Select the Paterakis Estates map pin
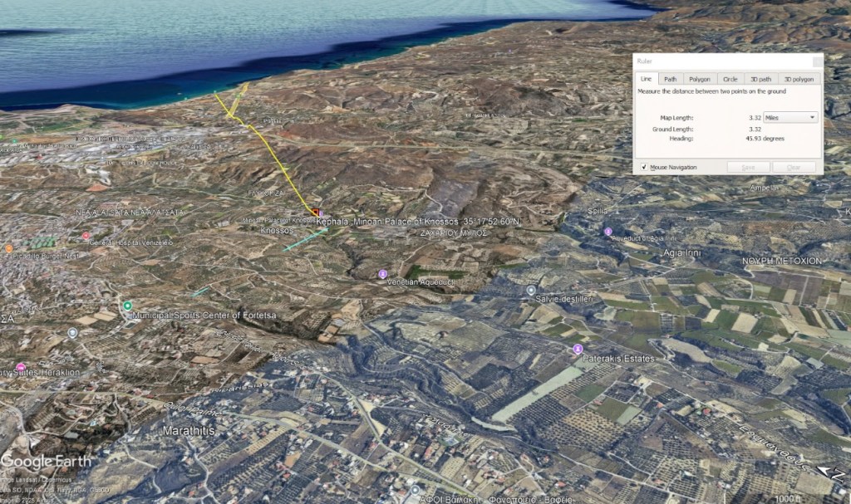 pyautogui.click(x=578, y=349)
